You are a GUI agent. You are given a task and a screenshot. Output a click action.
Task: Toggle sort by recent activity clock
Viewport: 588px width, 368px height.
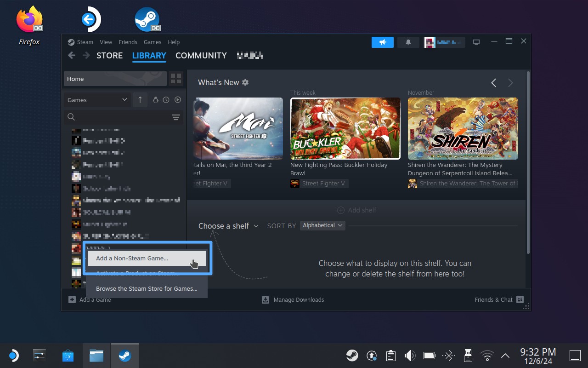(x=166, y=100)
